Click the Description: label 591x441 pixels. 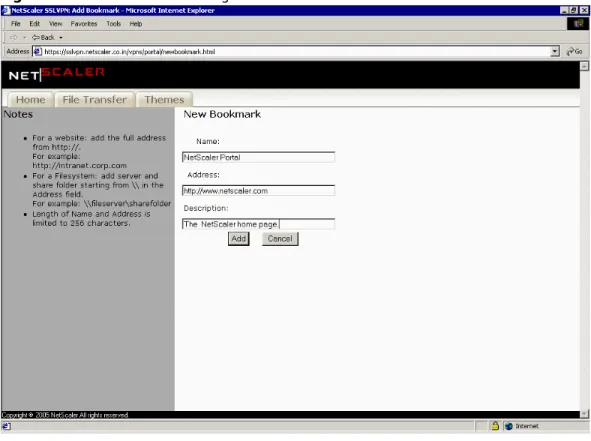[x=206, y=208]
